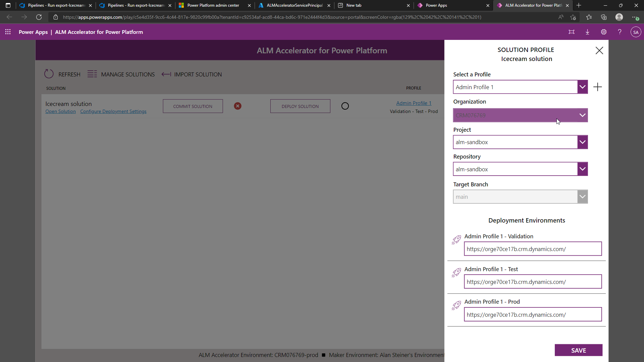Click the Refresh solutions icon
This screenshot has height=362, width=644.
click(49, 74)
